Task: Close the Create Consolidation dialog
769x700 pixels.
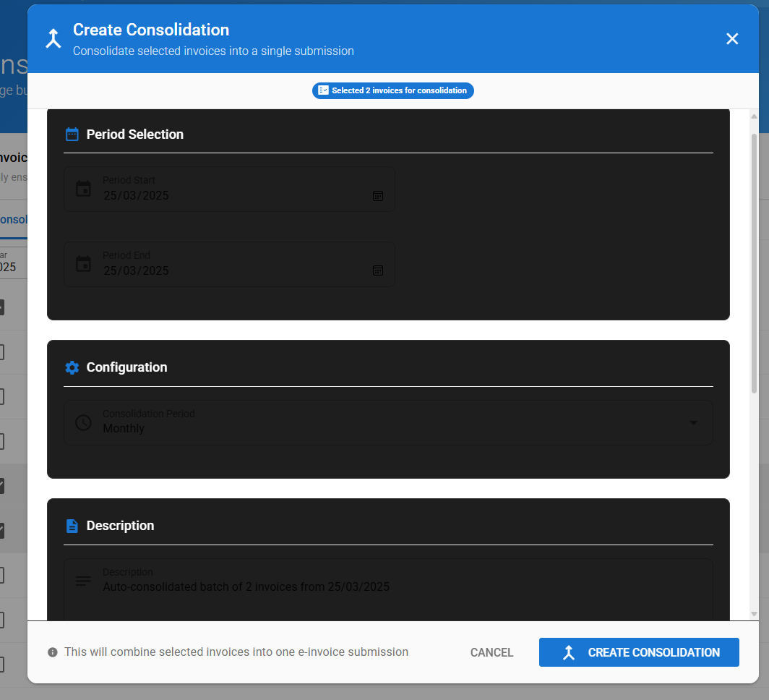Action: pos(732,39)
